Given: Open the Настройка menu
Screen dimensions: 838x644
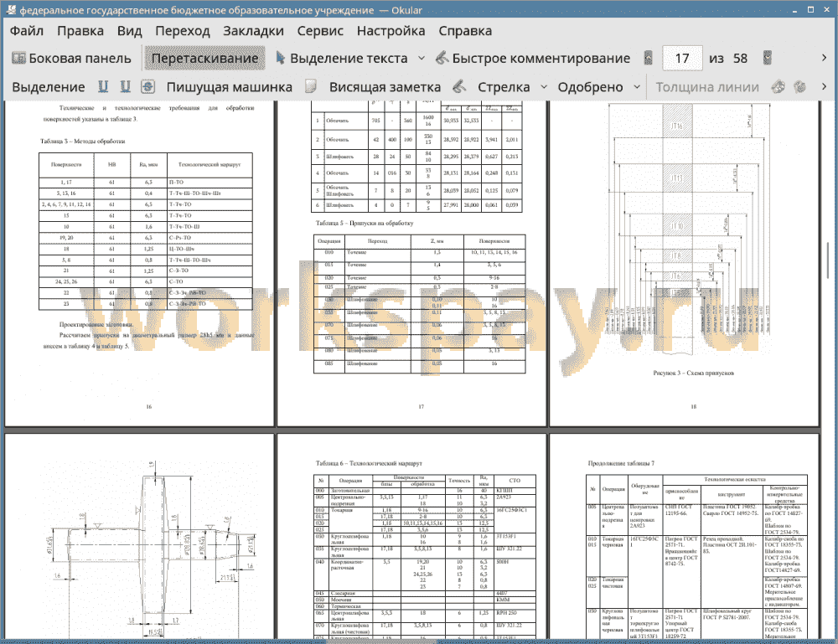Looking at the screenshot, I should 391,31.
